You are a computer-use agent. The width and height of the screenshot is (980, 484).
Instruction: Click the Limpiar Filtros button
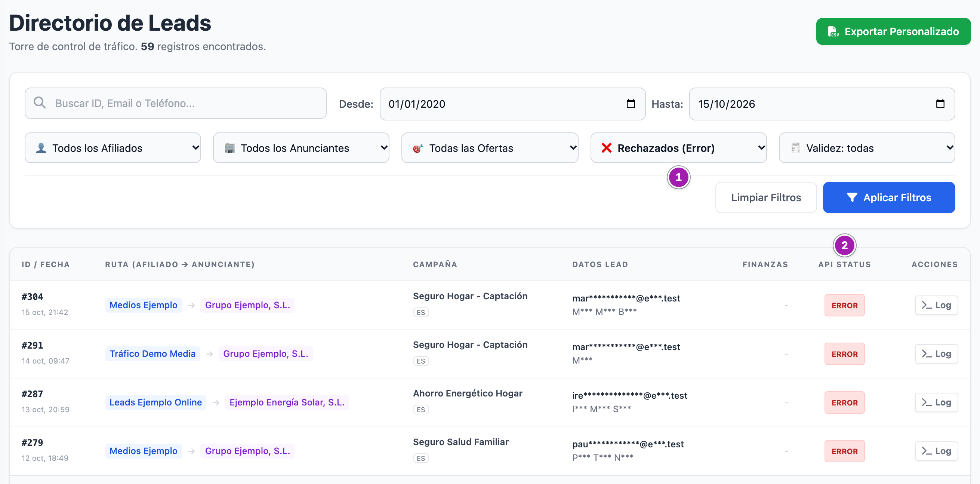pyautogui.click(x=766, y=197)
